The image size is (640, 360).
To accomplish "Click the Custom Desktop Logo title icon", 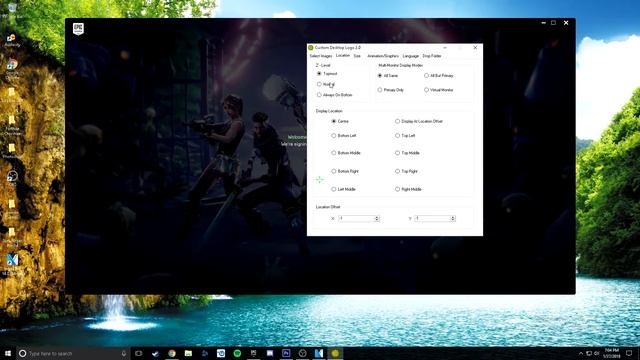I will coord(311,48).
